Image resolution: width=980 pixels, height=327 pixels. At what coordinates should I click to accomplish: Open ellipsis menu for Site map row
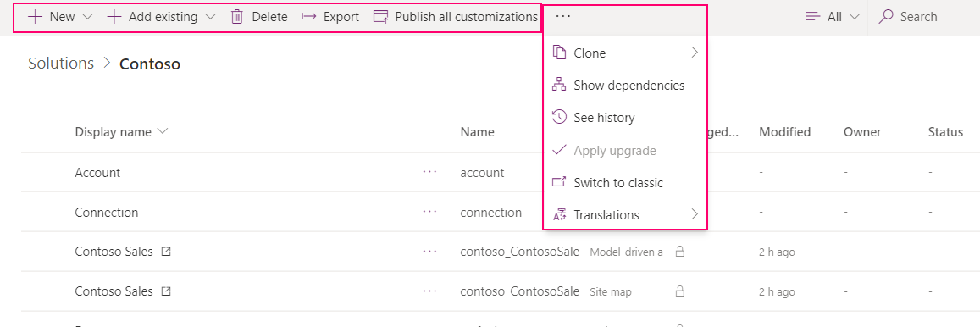pos(429,291)
